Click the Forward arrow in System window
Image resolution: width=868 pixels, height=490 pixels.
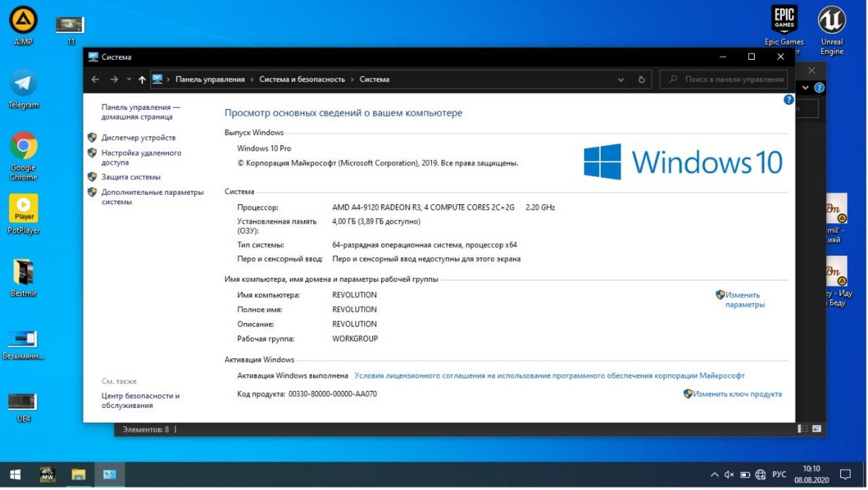[114, 79]
